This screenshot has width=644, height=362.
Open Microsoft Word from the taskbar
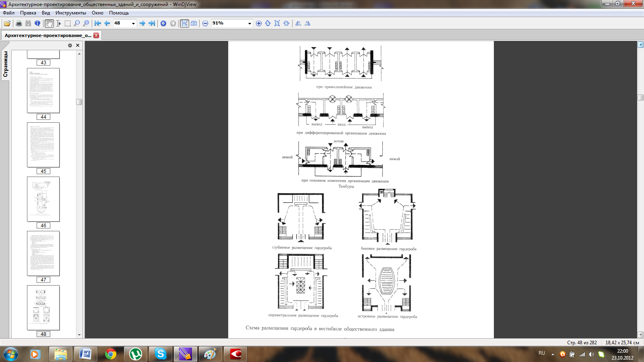click(85, 354)
